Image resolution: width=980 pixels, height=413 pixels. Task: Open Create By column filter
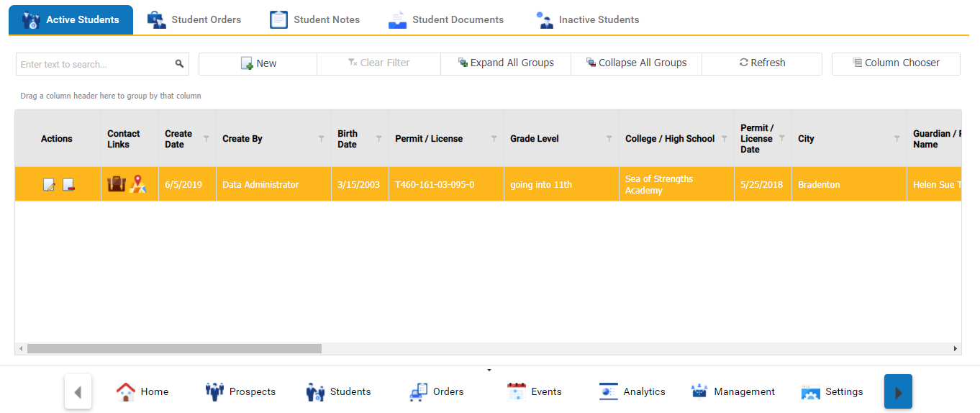point(322,138)
